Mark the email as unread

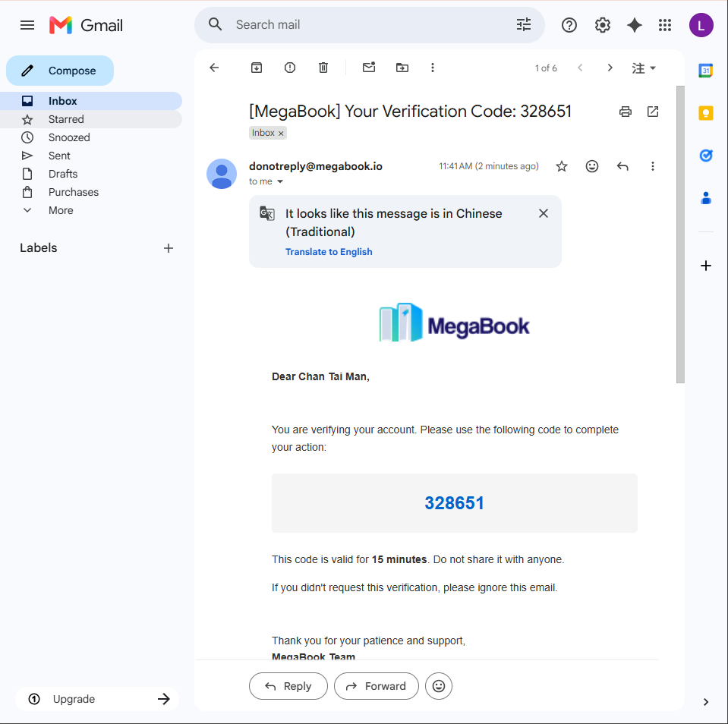tap(369, 68)
